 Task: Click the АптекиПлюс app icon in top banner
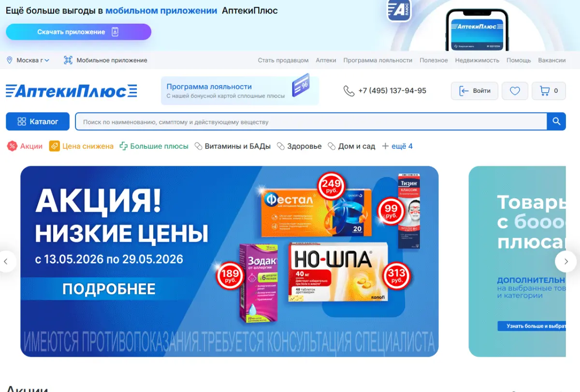[x=399, y=10]
